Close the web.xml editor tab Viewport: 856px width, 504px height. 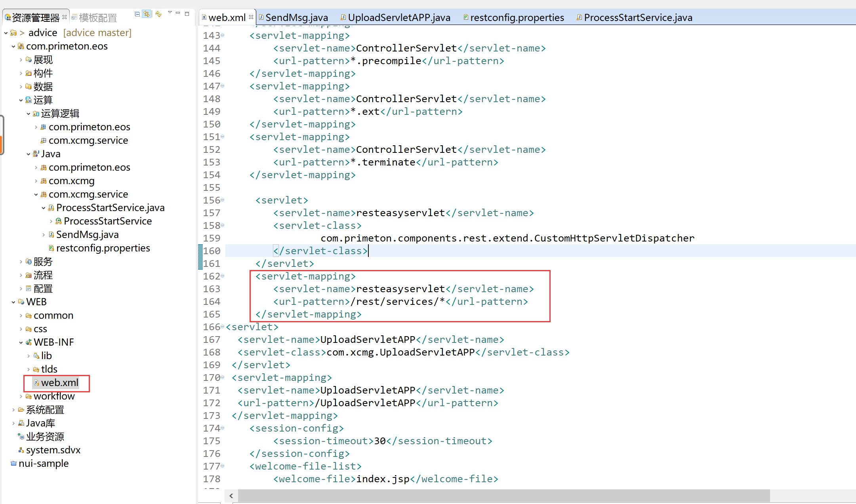[x=251, y=17]
